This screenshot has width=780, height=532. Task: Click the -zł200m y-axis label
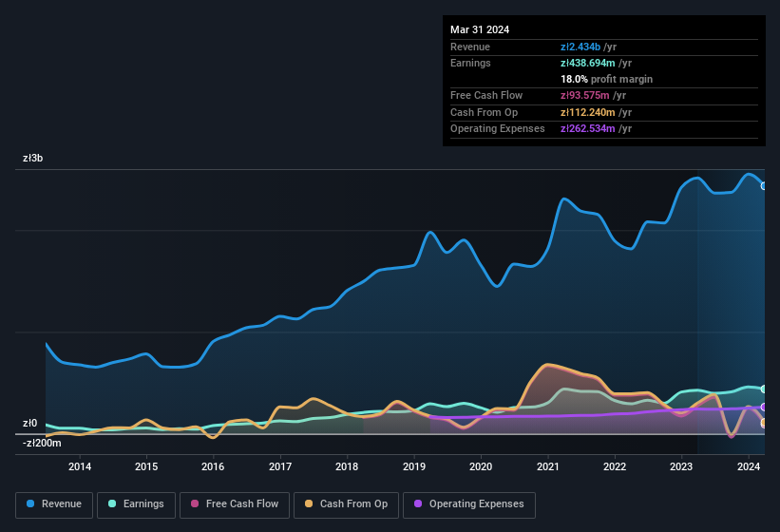point(42,443)
